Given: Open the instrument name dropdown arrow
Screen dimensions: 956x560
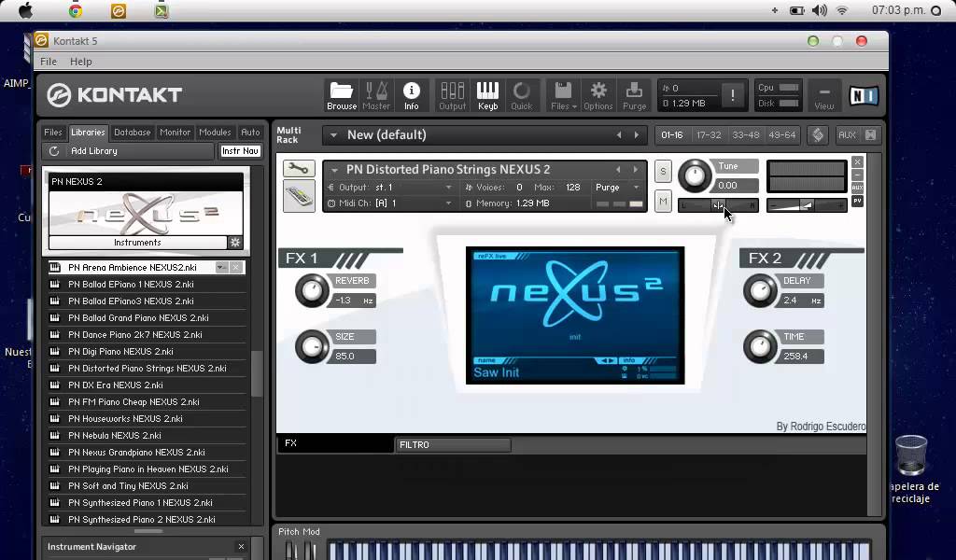Looking at the screenshot, I should (334, 170).
